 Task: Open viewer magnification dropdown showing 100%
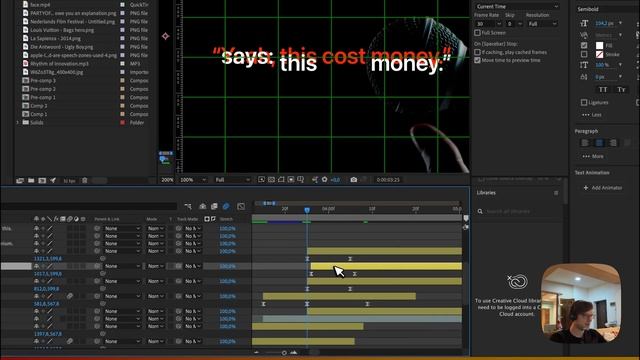pos(193,180)
